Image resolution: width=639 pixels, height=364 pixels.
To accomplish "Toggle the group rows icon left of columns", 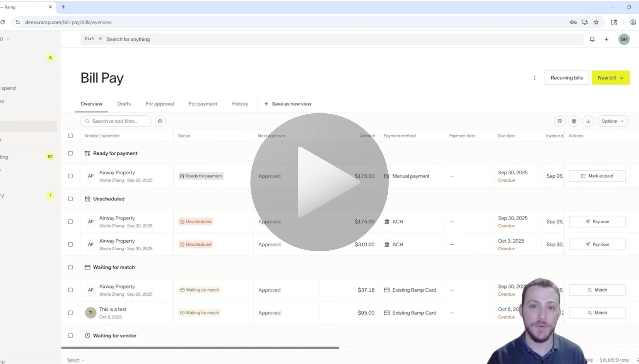I will tap(559, 121).
